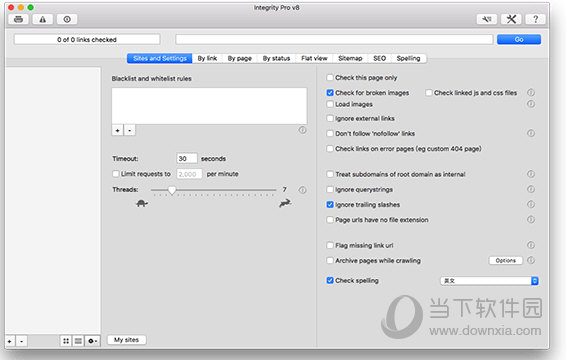Click the question mark help button
Screen dimensions: 566x360
pyautogui.click(x=535, y=19)
